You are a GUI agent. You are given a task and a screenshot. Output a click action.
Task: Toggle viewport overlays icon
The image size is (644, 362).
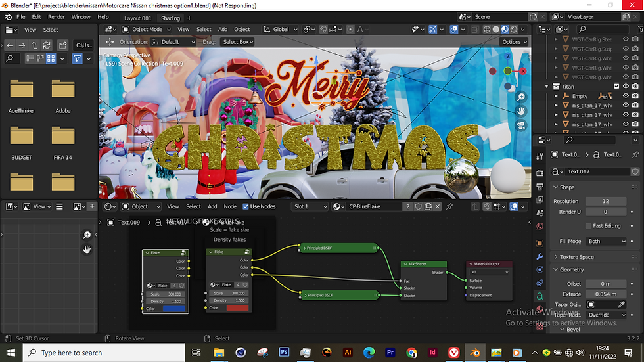[453, 29]
